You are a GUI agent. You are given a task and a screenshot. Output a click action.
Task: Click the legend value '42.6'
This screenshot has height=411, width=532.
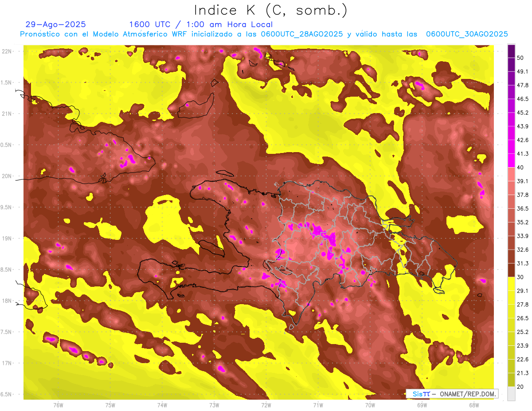(522, 140)
